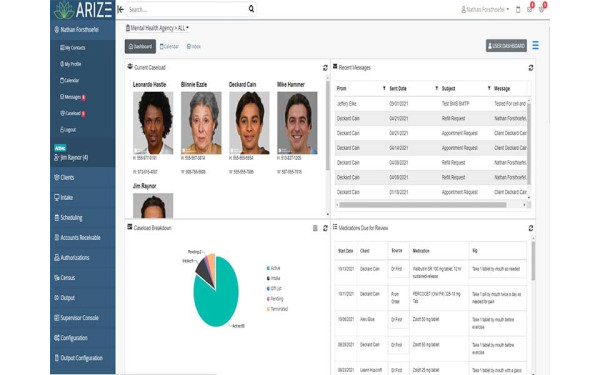Image resolution: width=600 pixels, height=375 pixels.
Task: Open filter on the From column
Action: (384, 88)
